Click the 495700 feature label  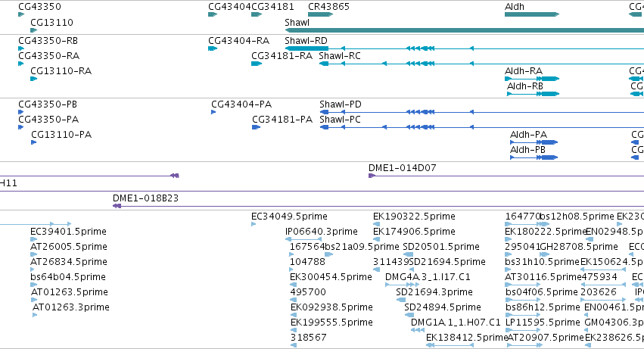(x=308, y=293)
